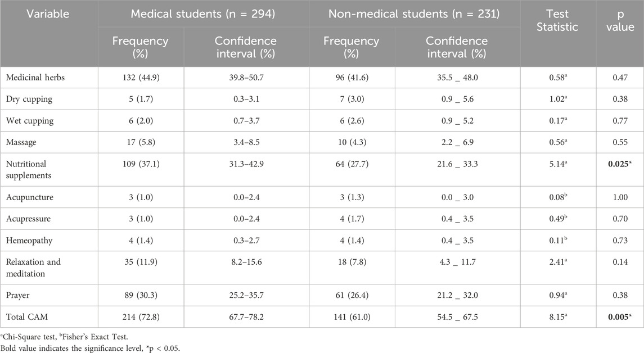Click the 8.15 test statistic cell
The image size is (644, 353).
[x=556, y=316]
